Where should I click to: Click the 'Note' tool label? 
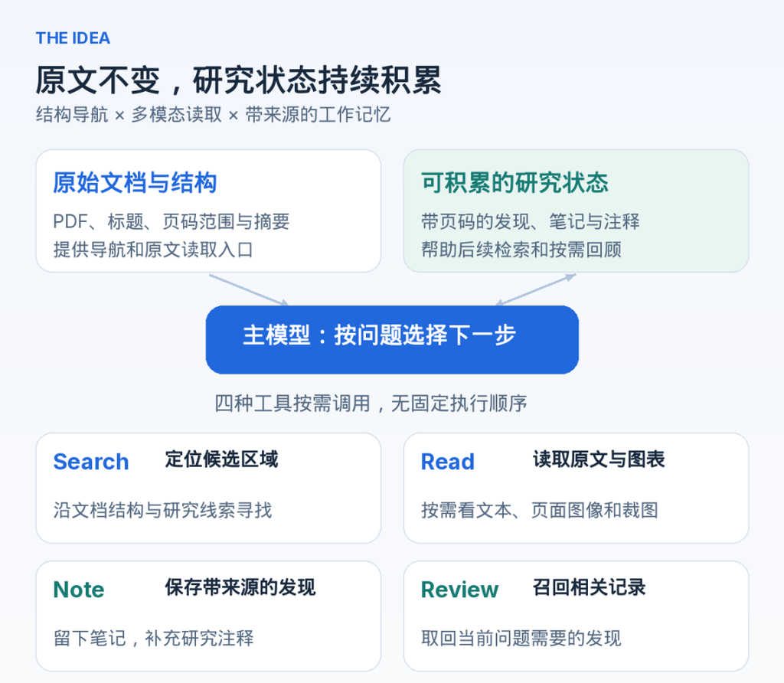[79, 590]
